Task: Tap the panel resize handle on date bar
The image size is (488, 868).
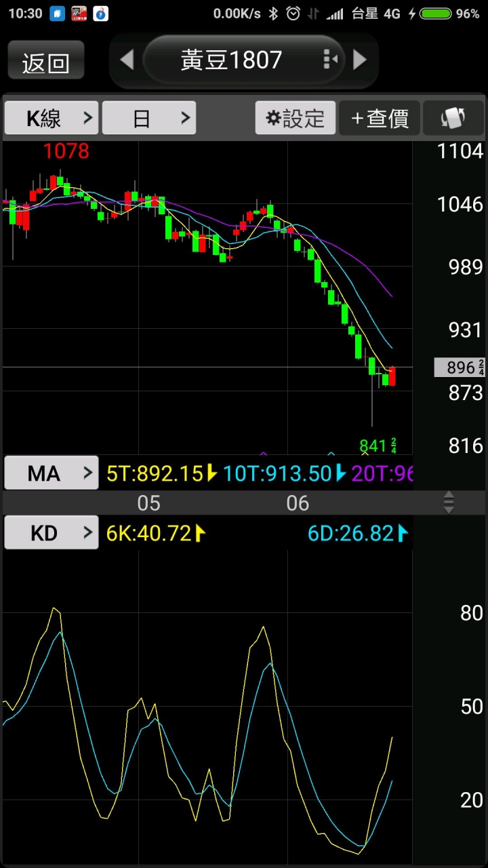Action: [449, 502]
